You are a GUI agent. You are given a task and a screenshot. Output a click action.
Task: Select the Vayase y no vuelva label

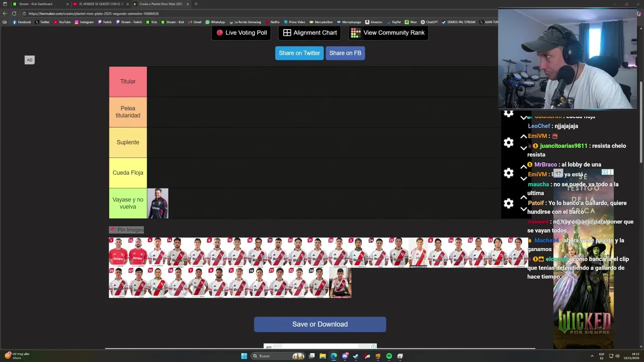(x=128, y=203)
